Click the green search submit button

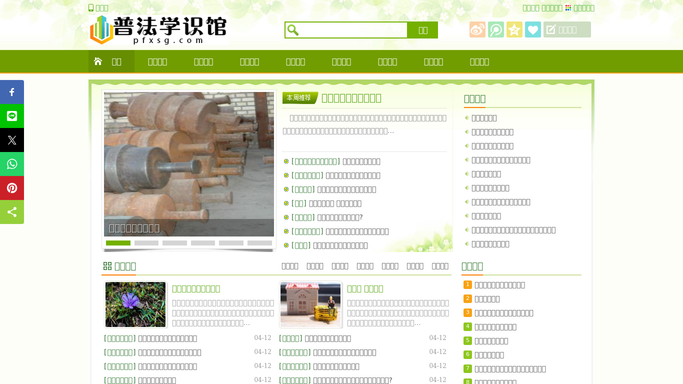tap(423, 30)
